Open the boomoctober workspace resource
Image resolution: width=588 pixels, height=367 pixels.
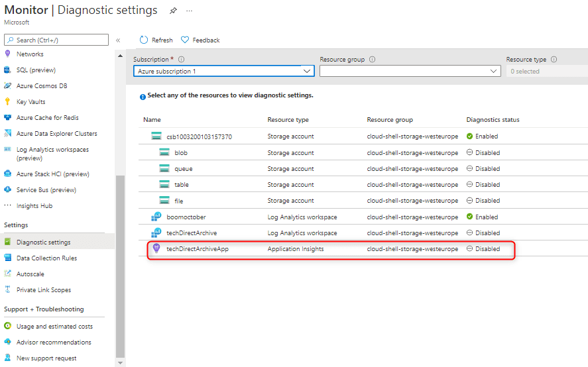[186, 217]
